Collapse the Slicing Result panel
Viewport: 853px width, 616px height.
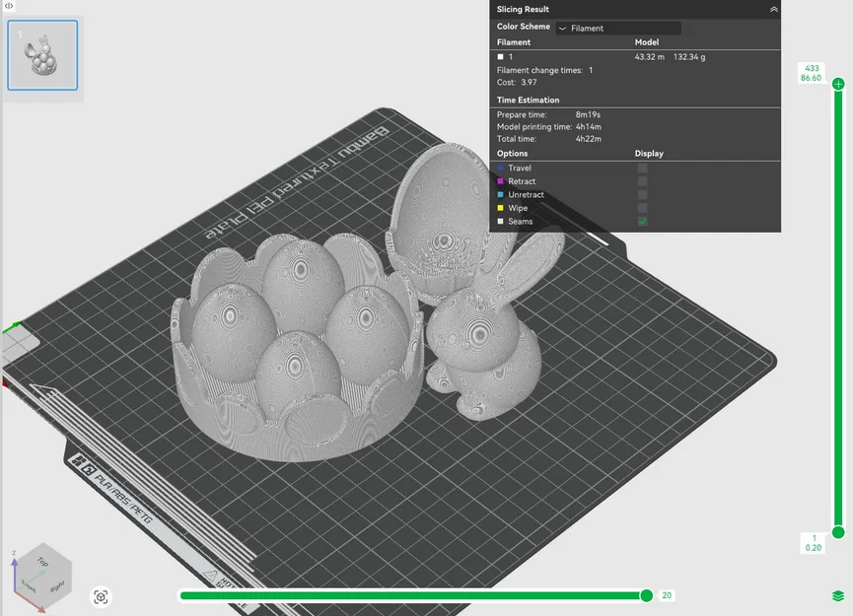[x=773, y=9]
